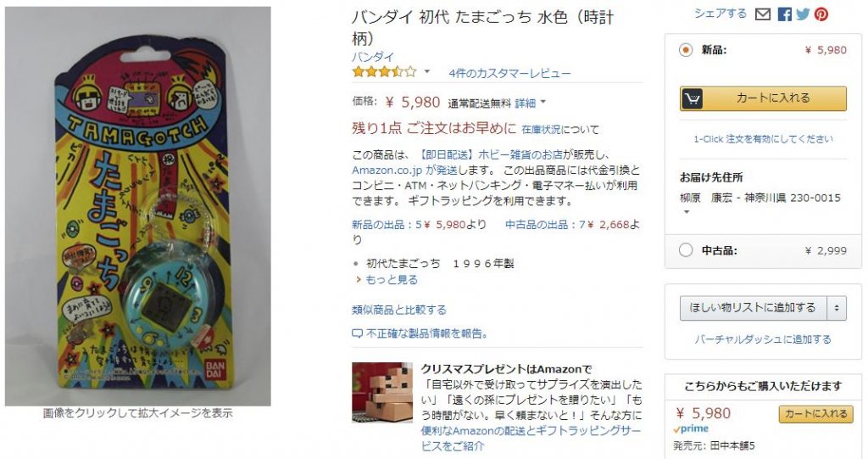868x459 pixels.
Task: Expand the delivery address selector arrow
Action: point(687,212)
